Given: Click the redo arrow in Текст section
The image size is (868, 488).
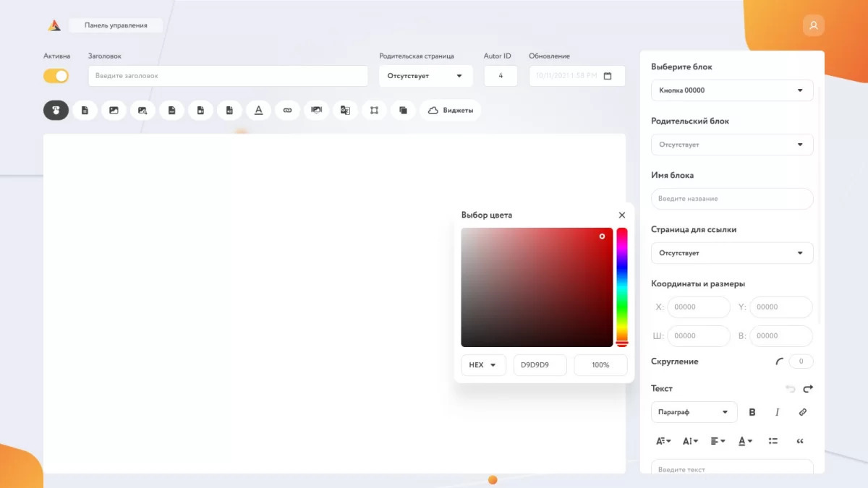Looking at the screenshot, I should pyautogui.click(x=808, y=389).
